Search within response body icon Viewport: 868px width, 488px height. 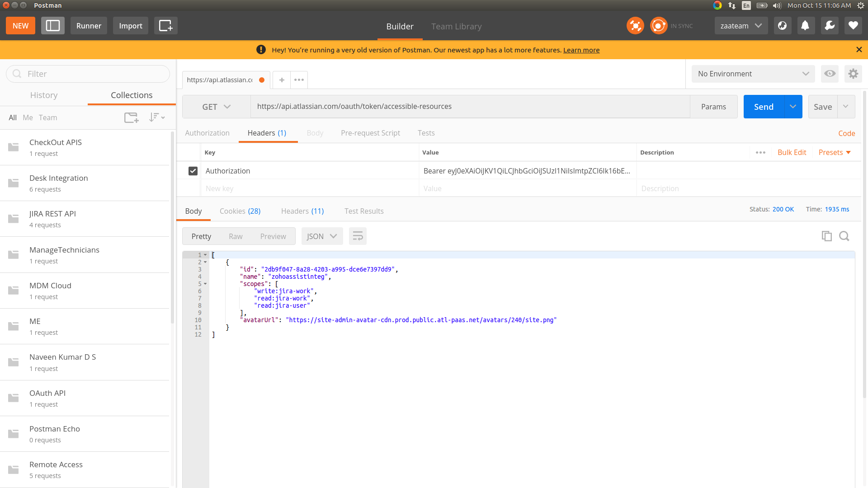[x=844, y=236]
